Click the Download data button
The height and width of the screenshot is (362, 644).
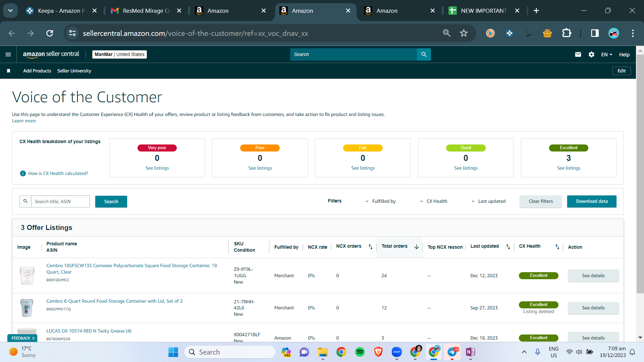592,201
